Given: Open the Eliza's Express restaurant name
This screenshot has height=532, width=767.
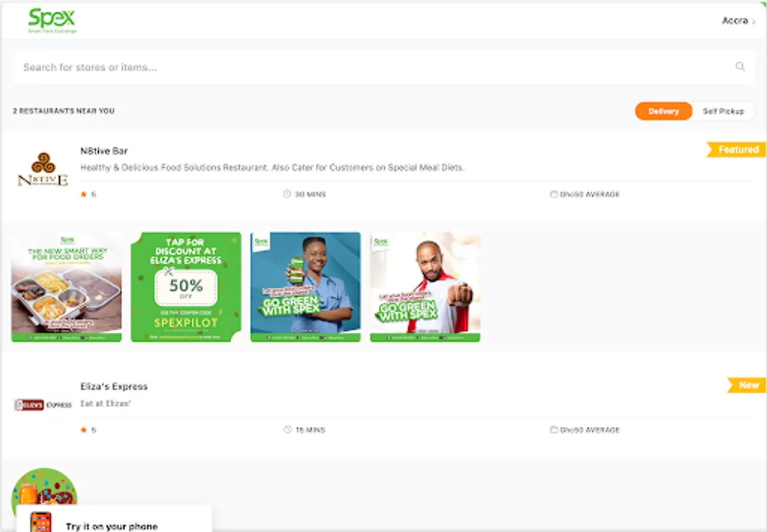Looking at the screenshot, I should [114, 387].
